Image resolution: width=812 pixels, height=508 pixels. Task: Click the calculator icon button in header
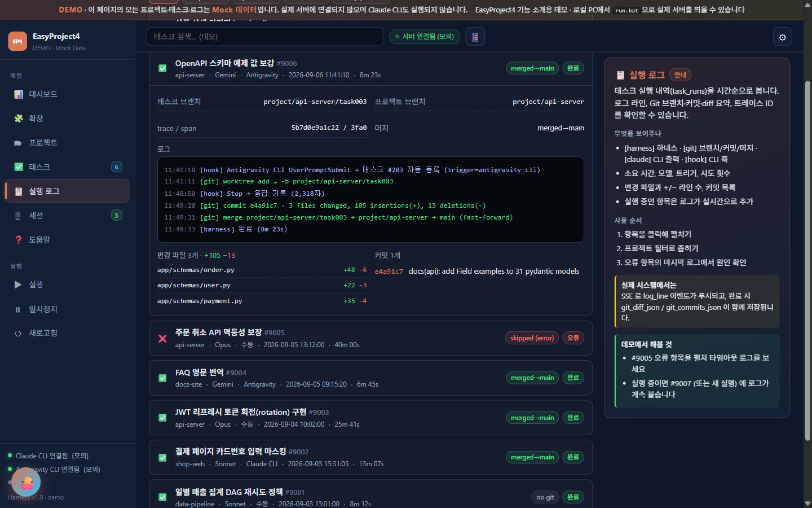[475, 37]
